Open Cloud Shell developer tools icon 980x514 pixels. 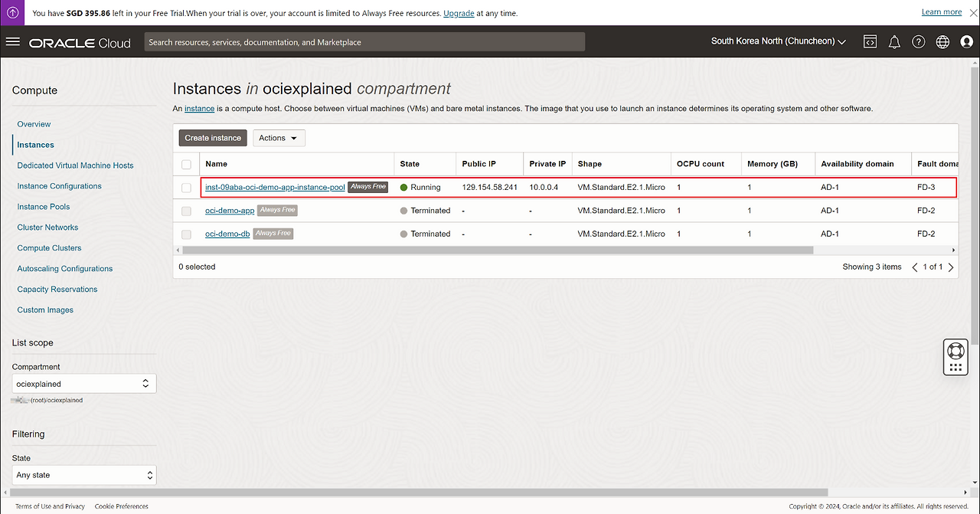870,41
